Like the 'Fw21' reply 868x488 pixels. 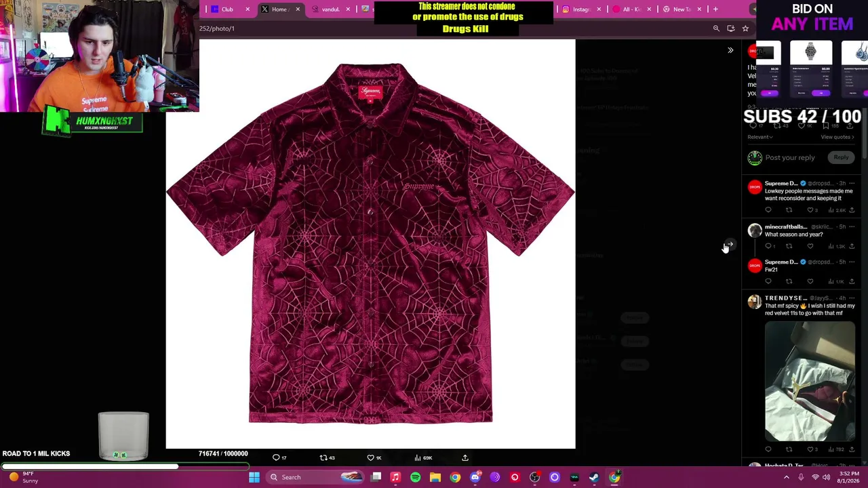(x=810, y=281)
